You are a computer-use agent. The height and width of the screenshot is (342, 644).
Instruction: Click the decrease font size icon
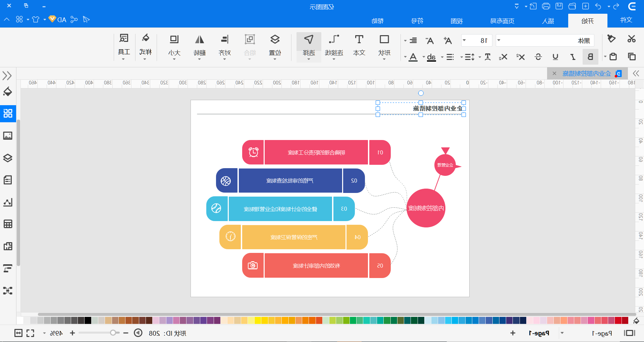430,41
